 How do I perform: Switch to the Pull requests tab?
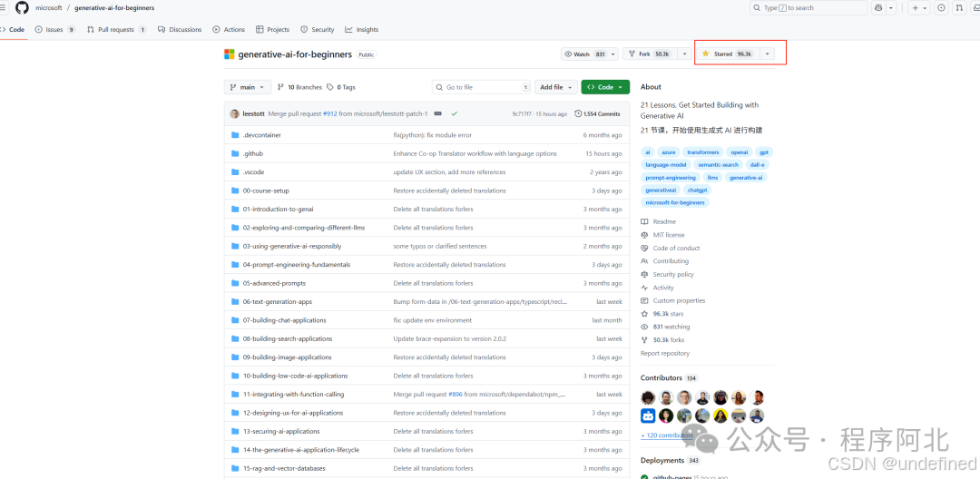pyautogui.click(x=116, y=29)
